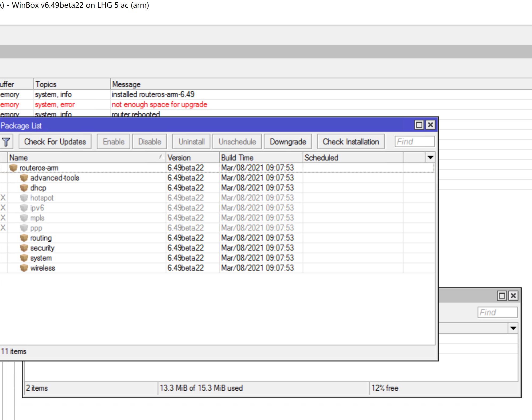
Task: Click the greyed ipv6 package icon
Action: pyautogui.click(x=24, y=208)
